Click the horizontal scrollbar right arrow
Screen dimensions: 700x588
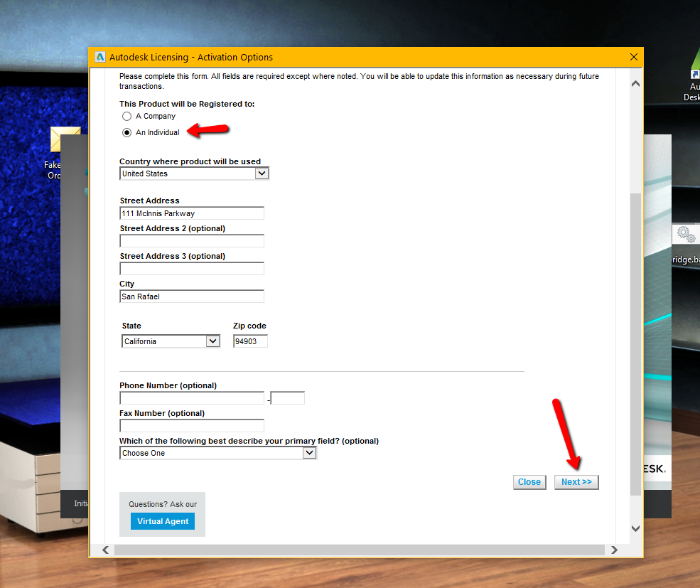point(614,550)
